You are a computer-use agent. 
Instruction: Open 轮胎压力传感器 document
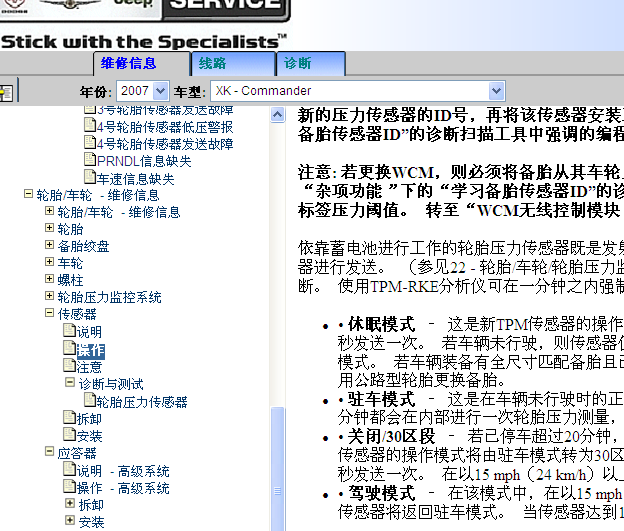[142, 402]
